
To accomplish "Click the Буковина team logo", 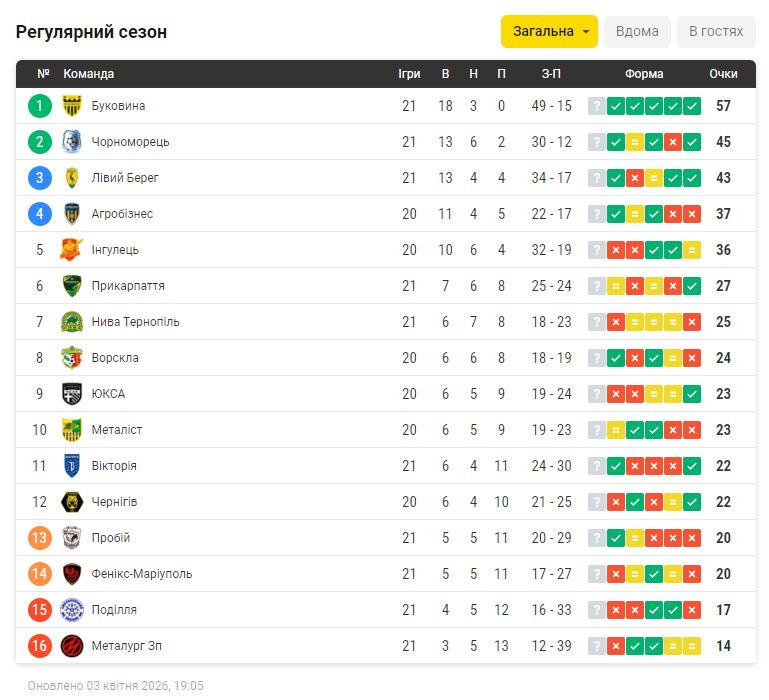I will pyautogui.click(x=71, y=106).
